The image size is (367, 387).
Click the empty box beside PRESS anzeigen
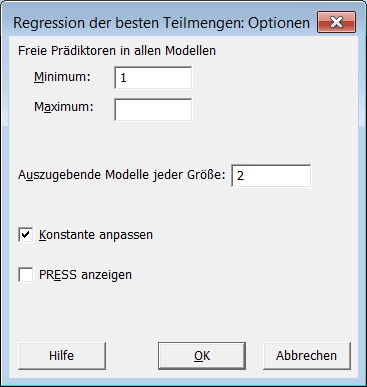pos(26,275)
